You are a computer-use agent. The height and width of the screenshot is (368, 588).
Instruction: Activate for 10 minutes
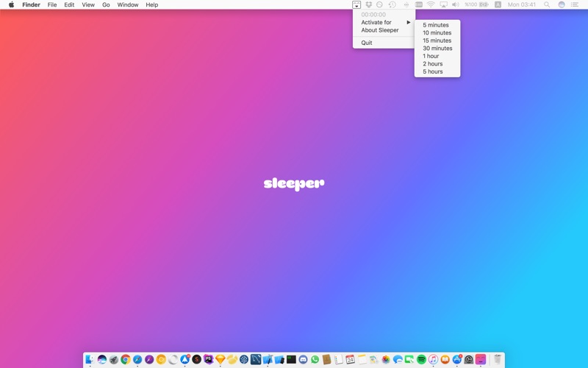(437, 32)
